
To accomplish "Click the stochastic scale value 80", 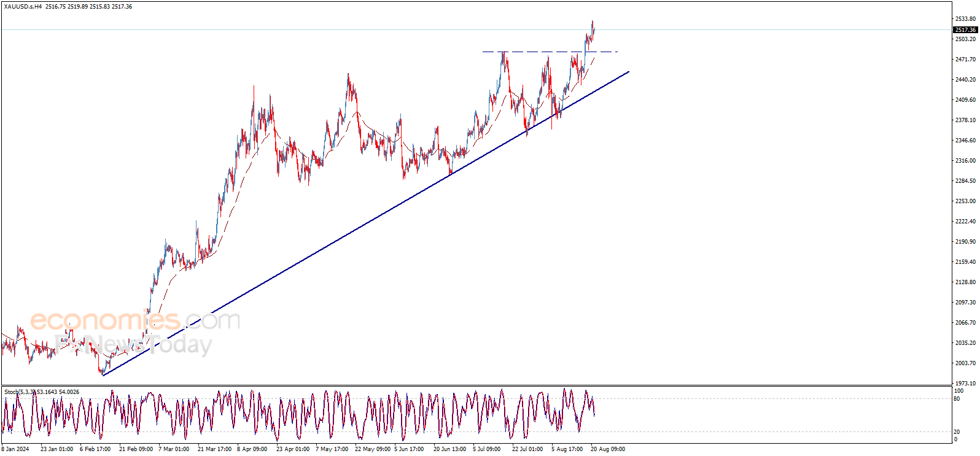I will (957, 399).
